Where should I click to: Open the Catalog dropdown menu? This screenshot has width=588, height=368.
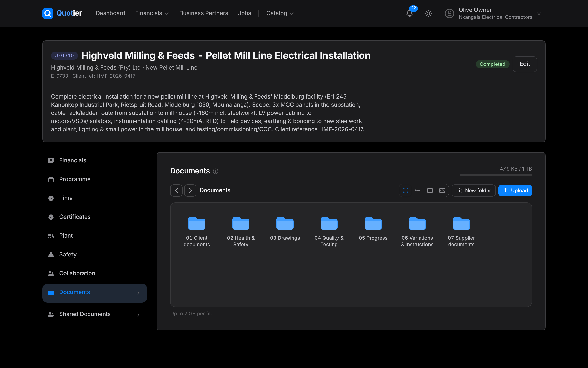point(280,13)
